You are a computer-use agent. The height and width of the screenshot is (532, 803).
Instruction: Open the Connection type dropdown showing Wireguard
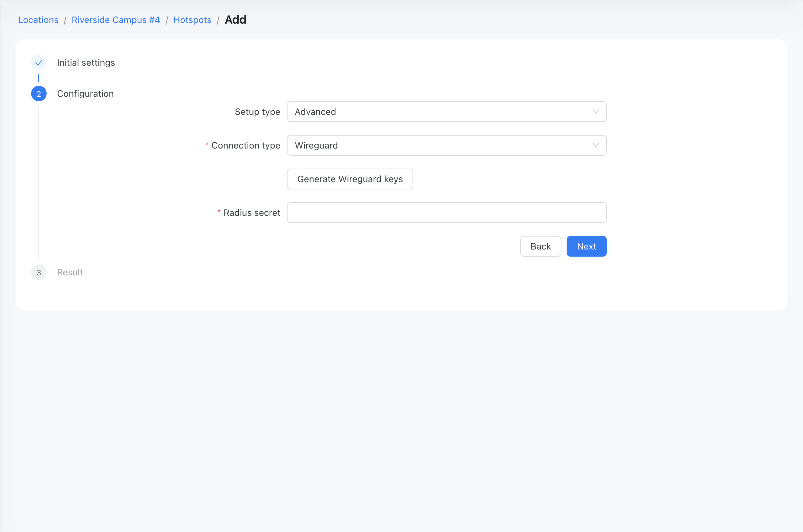point(447,146)
